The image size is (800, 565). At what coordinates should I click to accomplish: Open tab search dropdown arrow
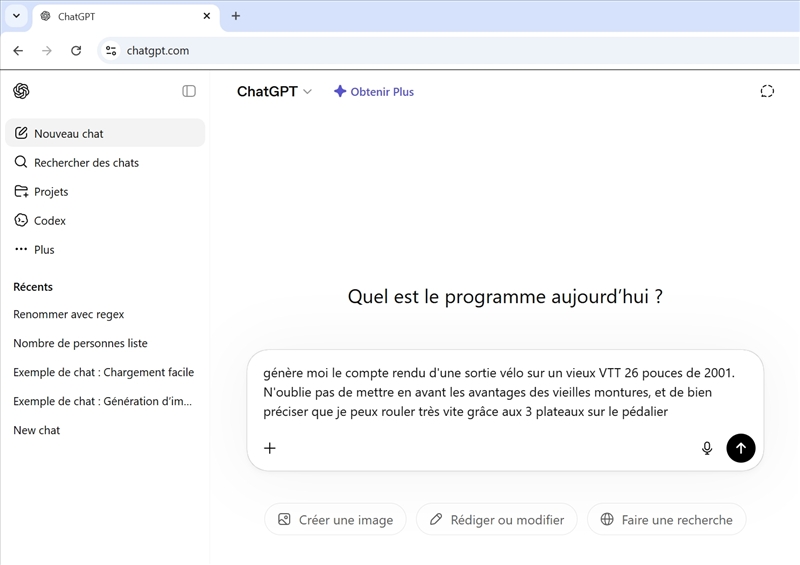pyautogui.click(x=16, y=16)
